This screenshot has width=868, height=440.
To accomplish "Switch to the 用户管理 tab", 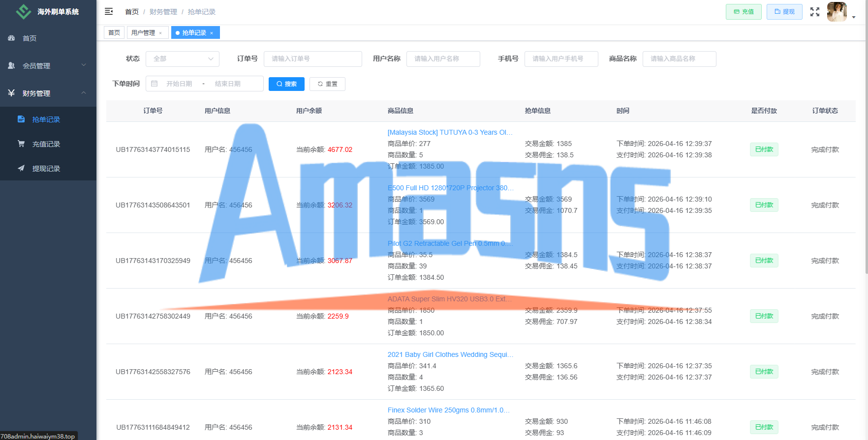I will point(143,32).
